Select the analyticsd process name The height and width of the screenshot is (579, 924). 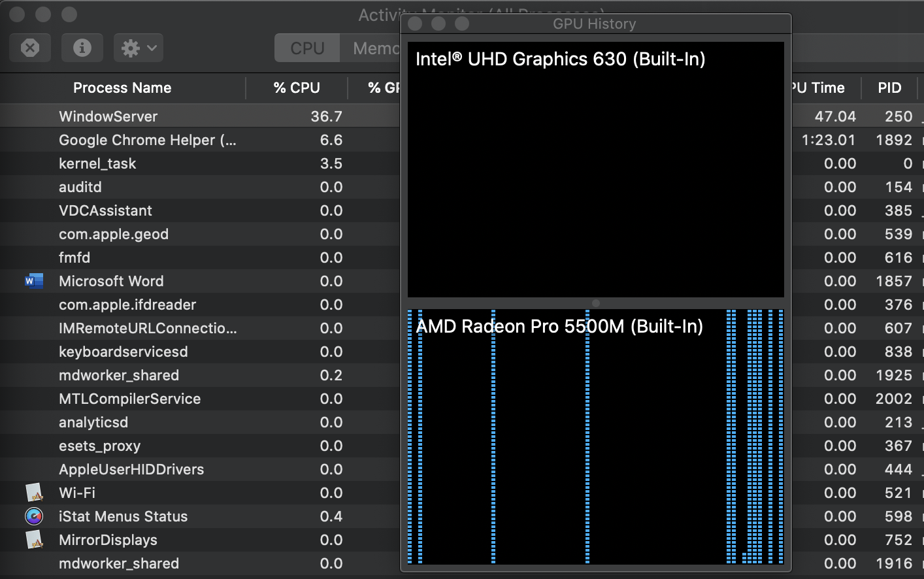pyautogui.click(x=93, y=422)
